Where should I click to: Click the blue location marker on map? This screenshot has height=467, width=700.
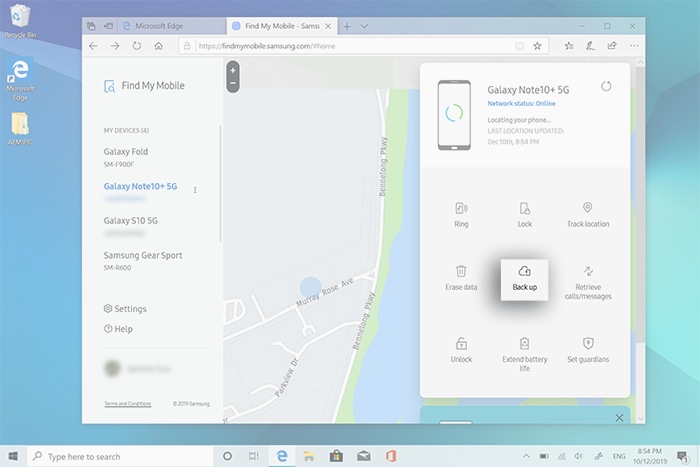tap(311, 287)
